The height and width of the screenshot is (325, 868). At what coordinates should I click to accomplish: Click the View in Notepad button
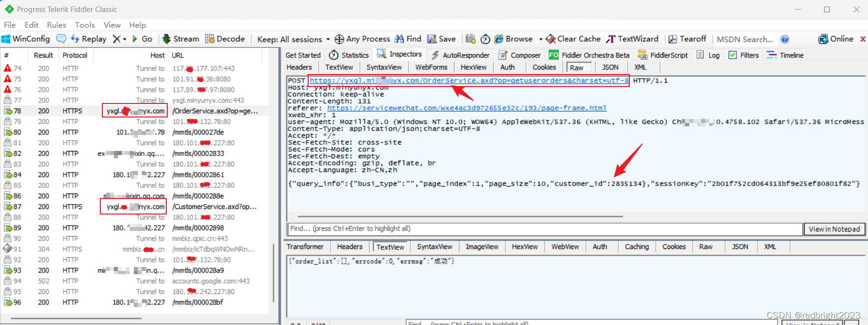[835, 229]
